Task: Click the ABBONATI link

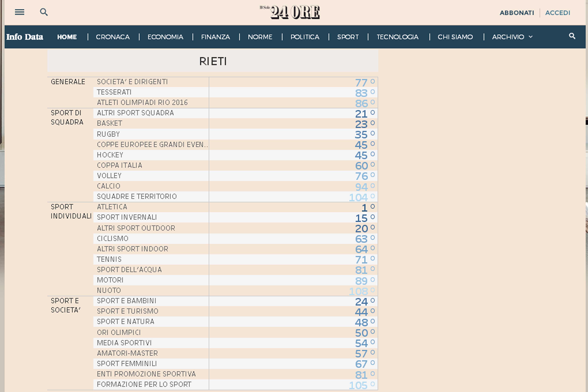Action: (517, 13)
